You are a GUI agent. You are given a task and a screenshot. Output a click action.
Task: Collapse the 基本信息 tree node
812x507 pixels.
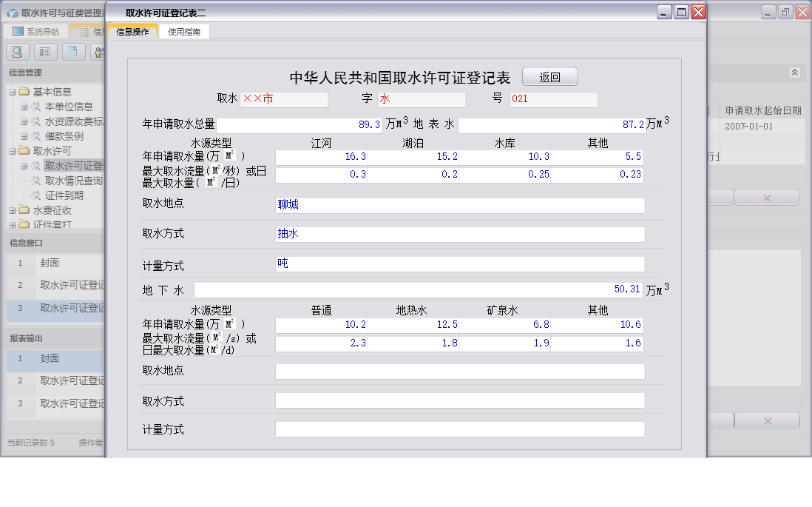click(12, 91)
